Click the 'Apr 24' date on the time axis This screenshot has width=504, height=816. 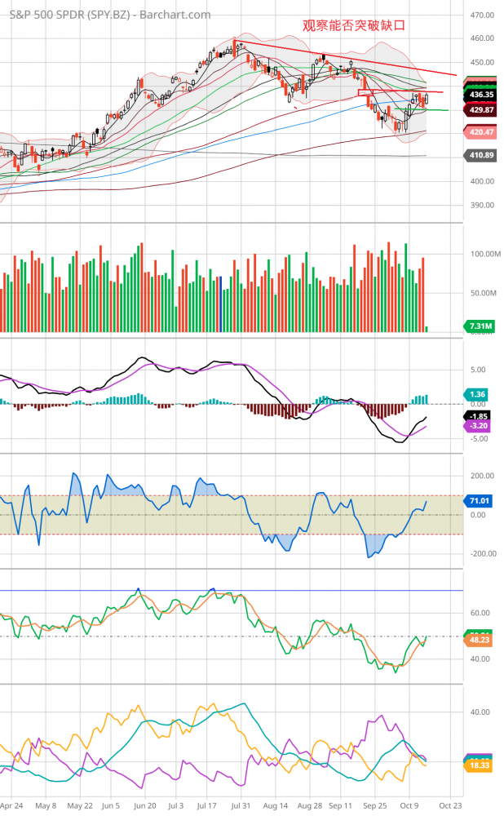[11, 805]
